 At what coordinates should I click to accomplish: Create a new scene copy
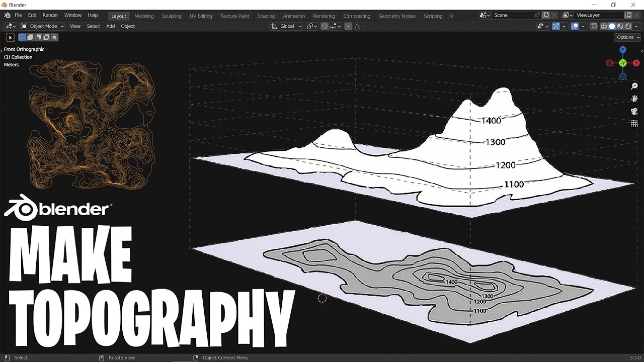tap(546, 16)
